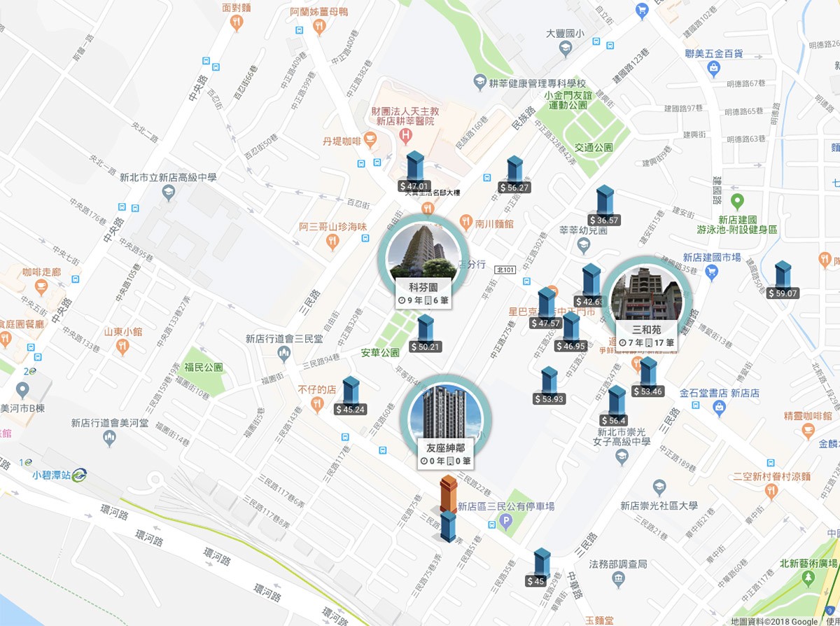Click the $56.27 building marker

(x=514, y=174)
